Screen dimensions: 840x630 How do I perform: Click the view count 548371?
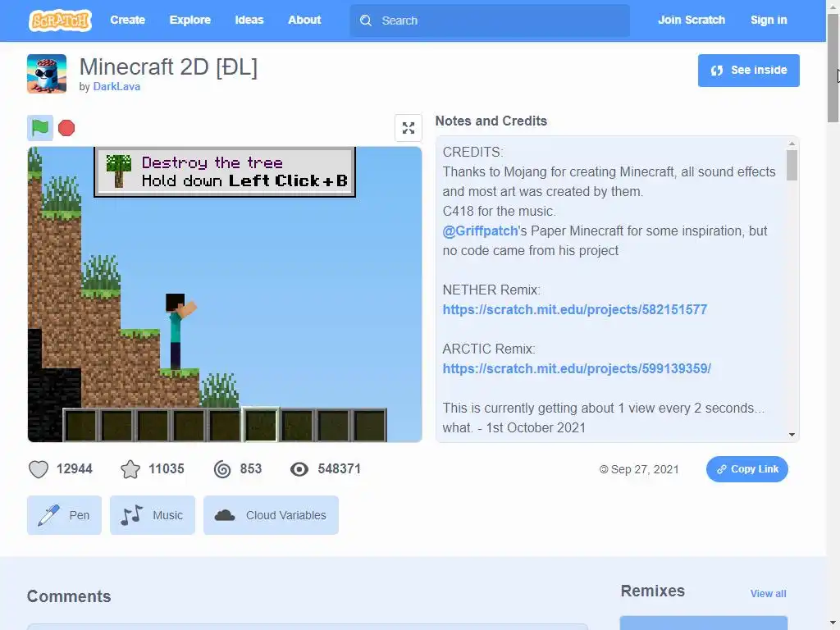point(339,468)
